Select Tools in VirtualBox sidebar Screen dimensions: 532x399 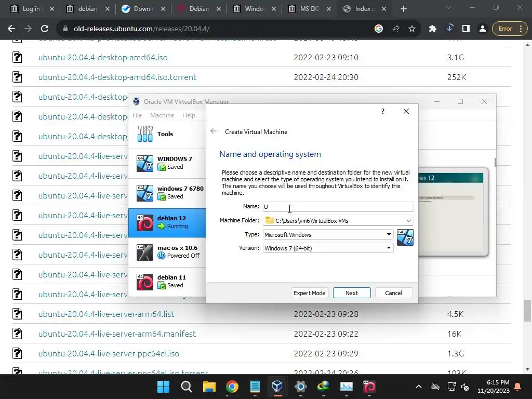167,134
